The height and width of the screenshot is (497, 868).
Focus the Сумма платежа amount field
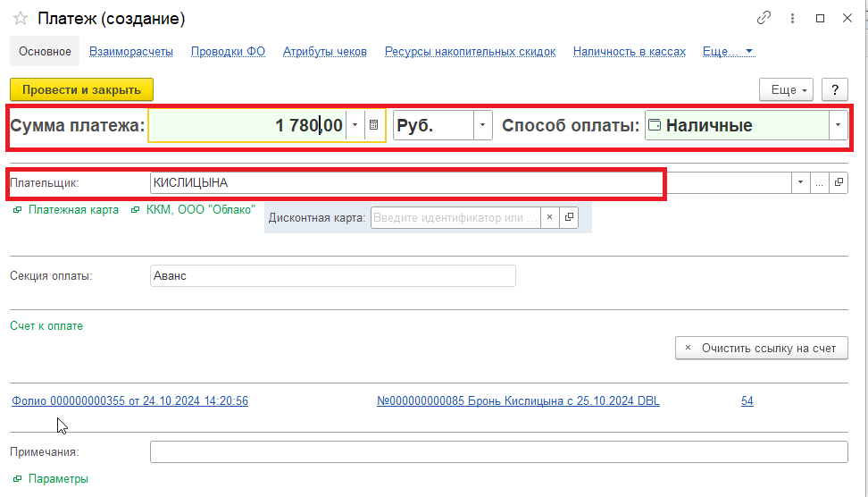247,125
